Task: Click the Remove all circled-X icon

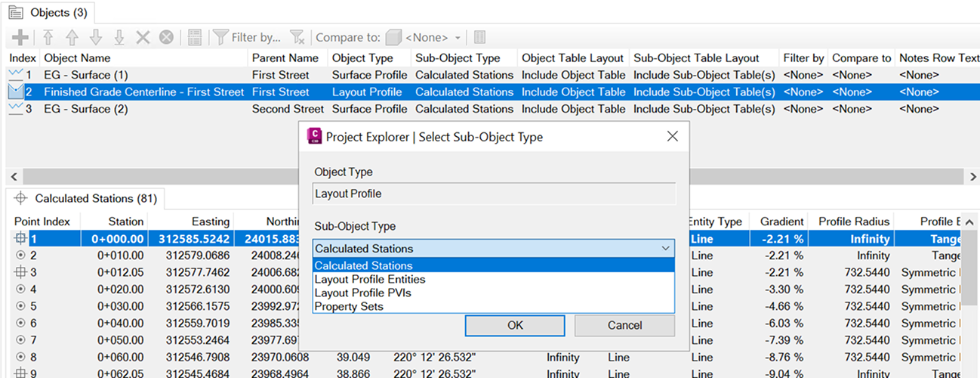Action: 166,37
